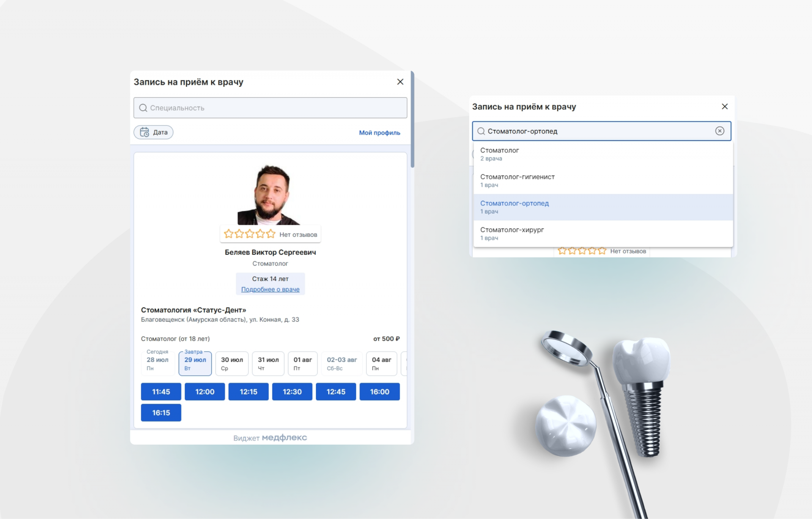Focus the field containing Стоматолог-ортопед
Viewport: 812px width, 519px height.
point(601,131)
